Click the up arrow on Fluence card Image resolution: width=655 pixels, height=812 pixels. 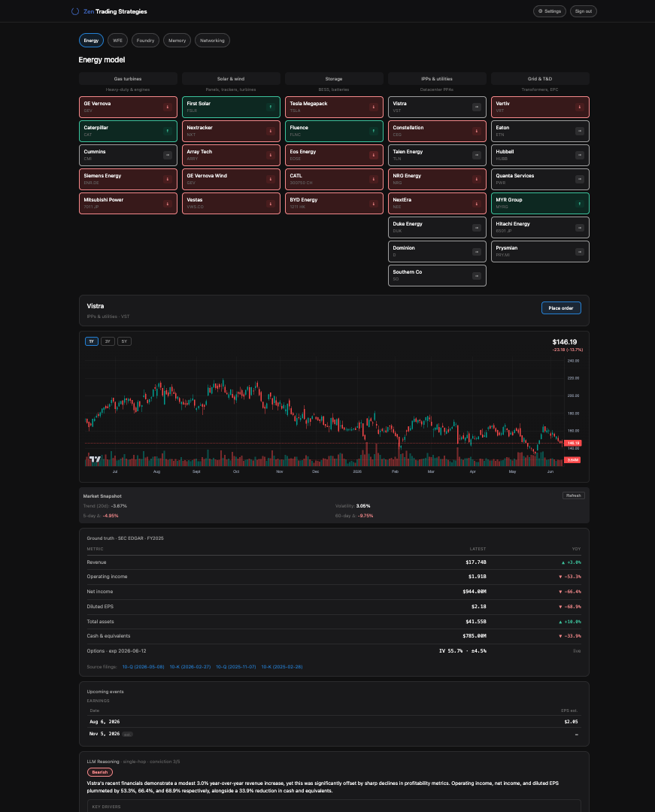tap(373, 131)
